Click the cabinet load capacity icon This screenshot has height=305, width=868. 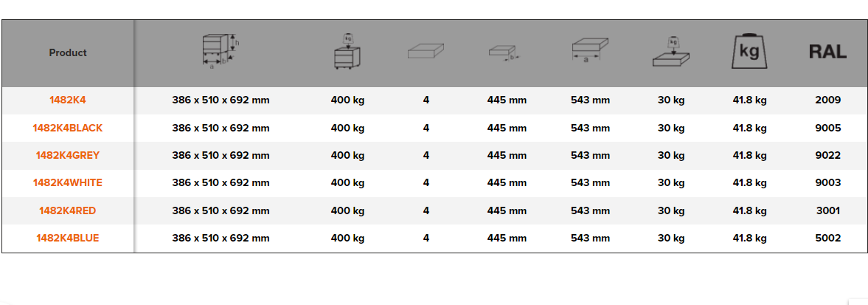pyautogui.click(x=347, y=52)
